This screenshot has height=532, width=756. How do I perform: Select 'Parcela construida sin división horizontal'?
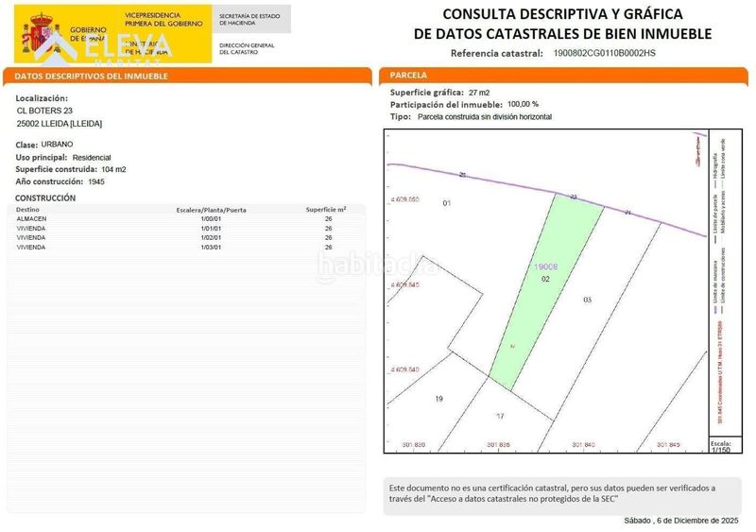[485, 117]
